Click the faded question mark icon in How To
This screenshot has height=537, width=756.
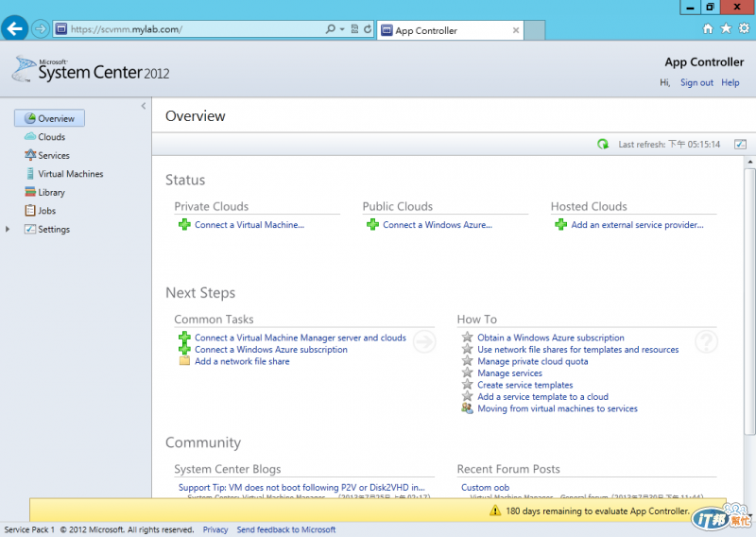point(706,341)
